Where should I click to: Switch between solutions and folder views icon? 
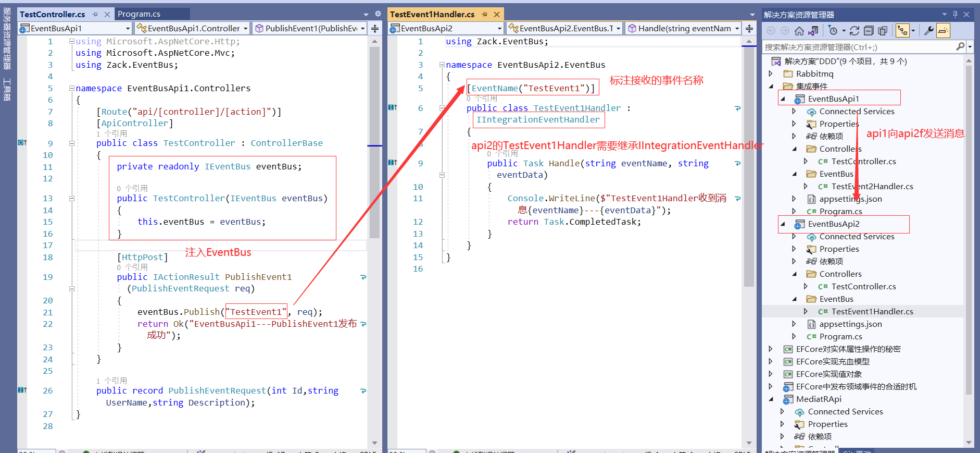click(813, 31)
